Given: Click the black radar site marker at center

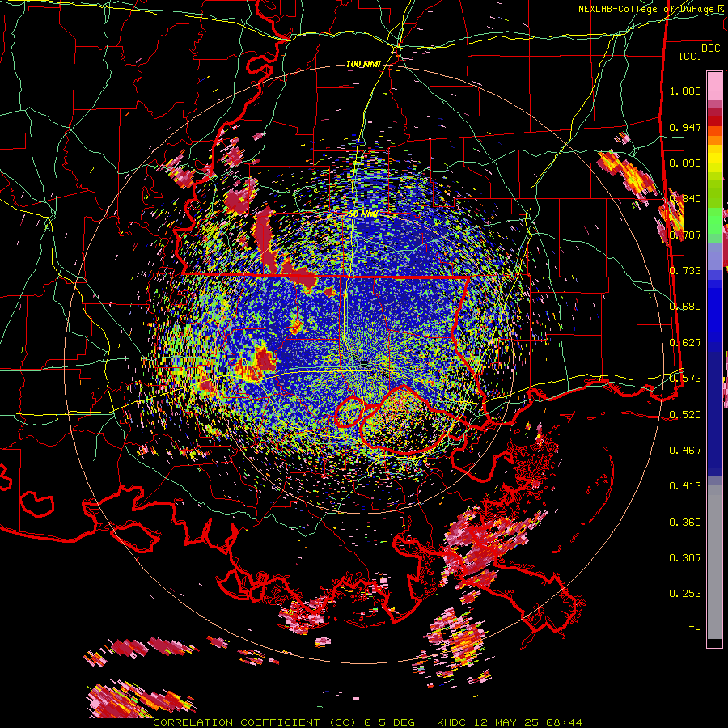Looking at the screenshot, I should click(x=365, y=362).
